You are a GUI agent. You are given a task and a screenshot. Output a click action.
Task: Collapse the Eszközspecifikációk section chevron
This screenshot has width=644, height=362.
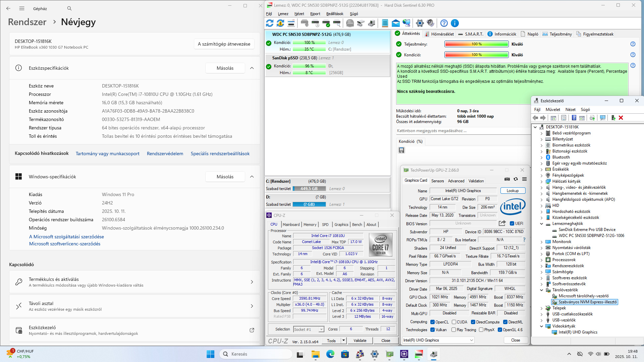252,68
